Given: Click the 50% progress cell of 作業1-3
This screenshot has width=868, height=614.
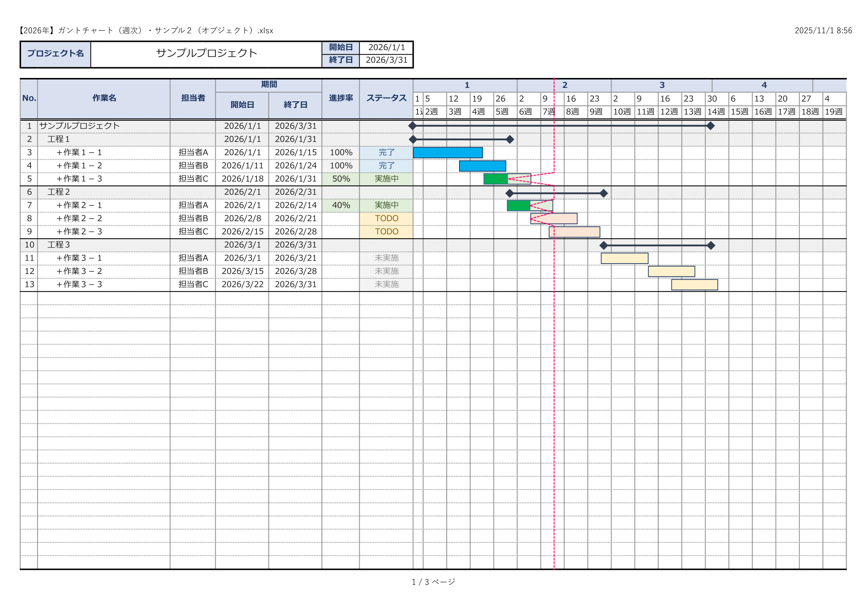Looking at the screenshot, I should 341,179.
